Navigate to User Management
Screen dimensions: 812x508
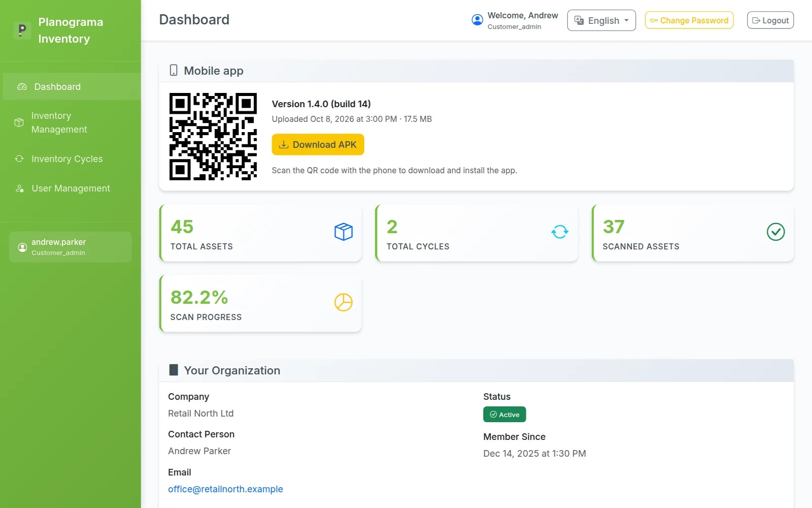coord(72,188)
